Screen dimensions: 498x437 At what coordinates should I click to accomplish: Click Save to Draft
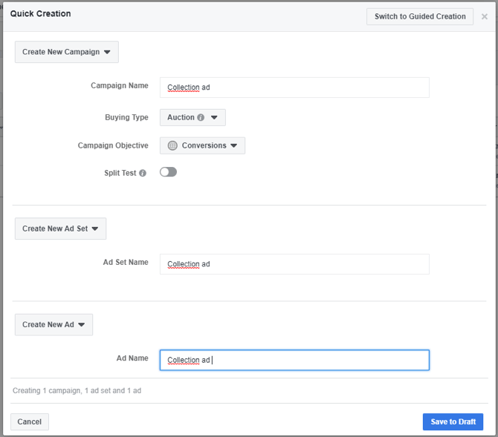click(x=453, y=422)
